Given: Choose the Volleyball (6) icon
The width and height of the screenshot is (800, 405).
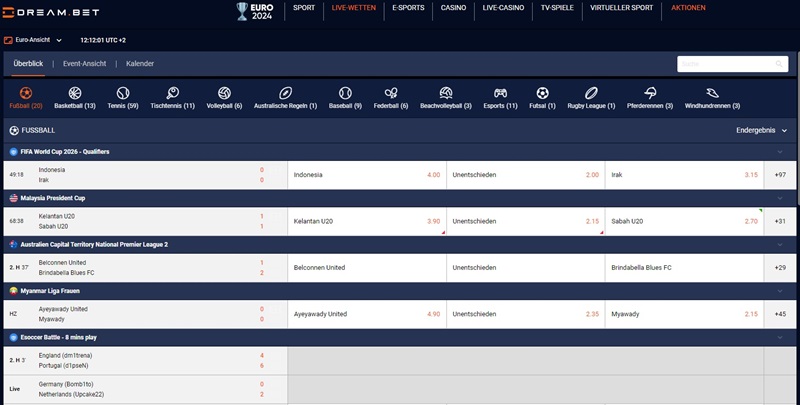Looking at the screenshot, I should [224, 93].
